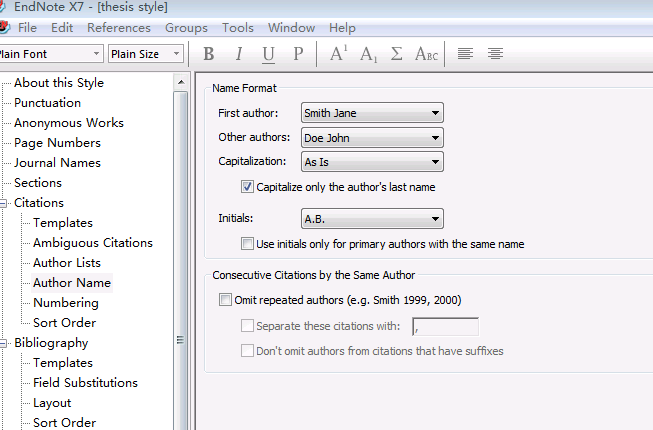Align text left
The image size is (653, 430).
click(465, 54)
